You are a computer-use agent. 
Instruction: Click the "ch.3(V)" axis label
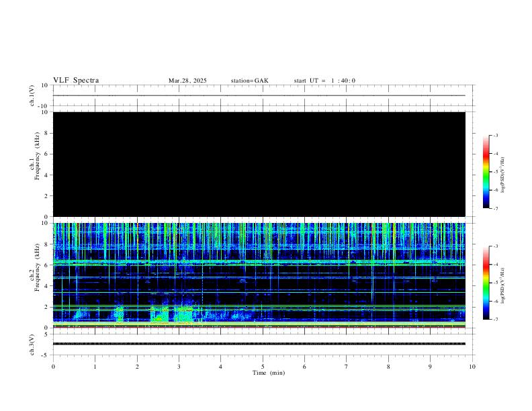(x=32, y=345)
